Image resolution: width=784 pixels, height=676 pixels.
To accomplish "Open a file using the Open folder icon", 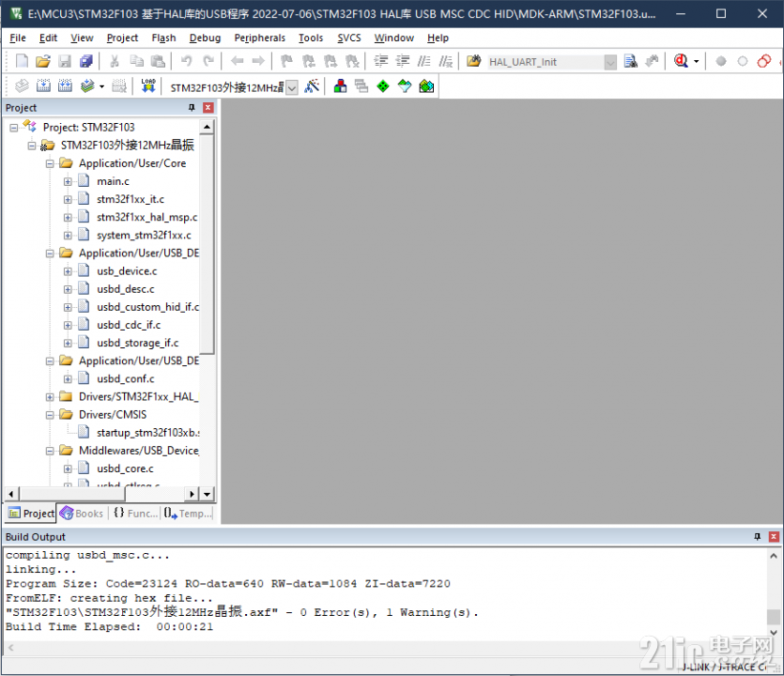I will pyautogui.click(x=43, y=61).
